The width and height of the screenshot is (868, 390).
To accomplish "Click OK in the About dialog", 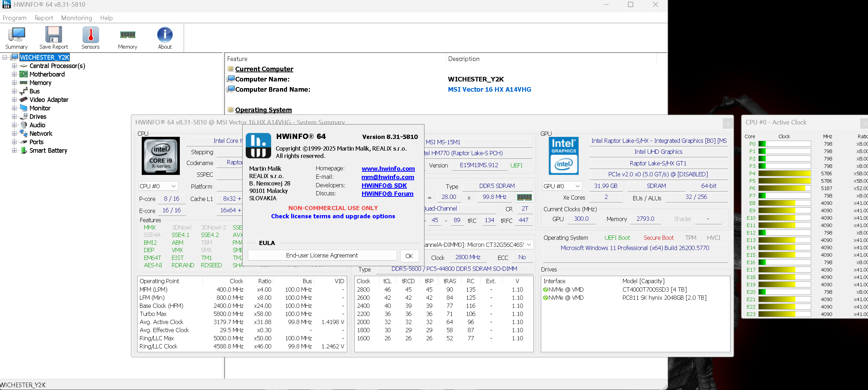I will (409, 256).
